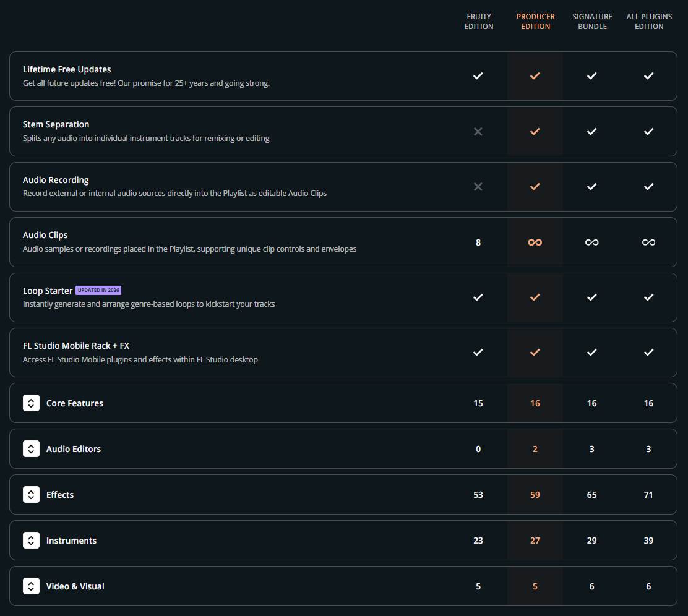Click the All Plugins infinity symbol for Audio Clips
688x616 pixels.
click(648, 242)
